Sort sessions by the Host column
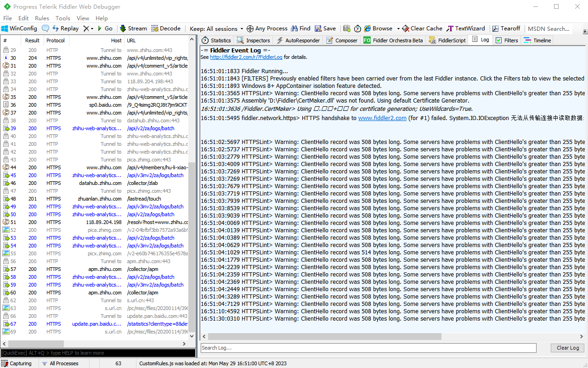Image resolution: width=588 pixels, height=368 pixels. tap(96, 40)
